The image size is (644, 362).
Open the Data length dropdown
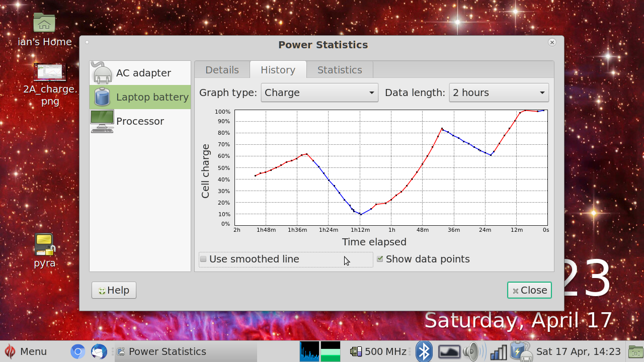coord(499,93)
